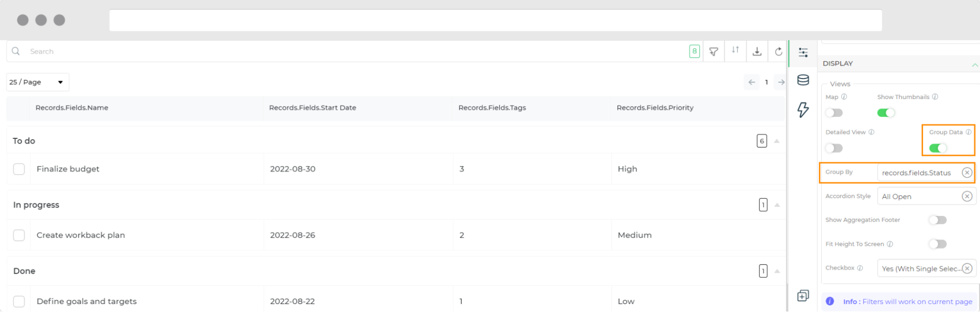Click the refresh icon
Screen dimensions: 980x312
tap(779, 52)
